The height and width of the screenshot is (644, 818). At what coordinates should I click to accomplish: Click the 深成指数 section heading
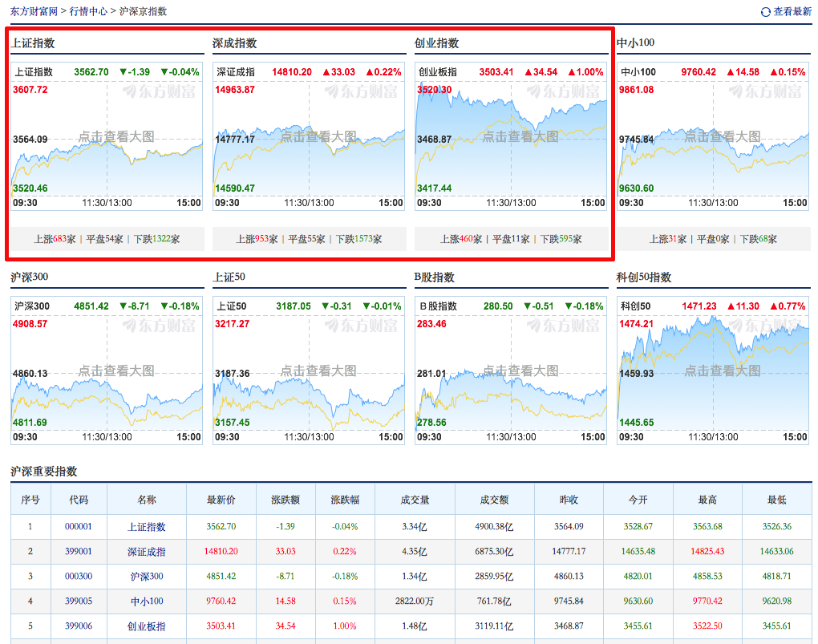click(x=235, y=43)
